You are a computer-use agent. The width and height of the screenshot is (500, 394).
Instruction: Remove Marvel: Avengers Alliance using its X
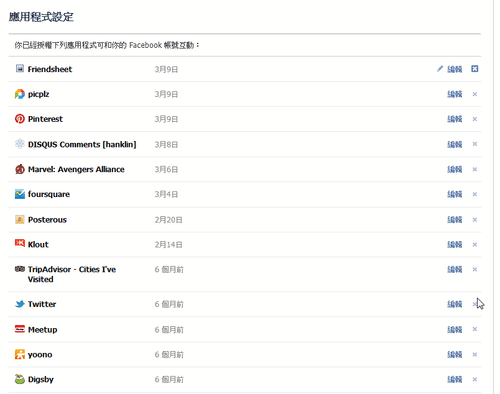[475, 169]
